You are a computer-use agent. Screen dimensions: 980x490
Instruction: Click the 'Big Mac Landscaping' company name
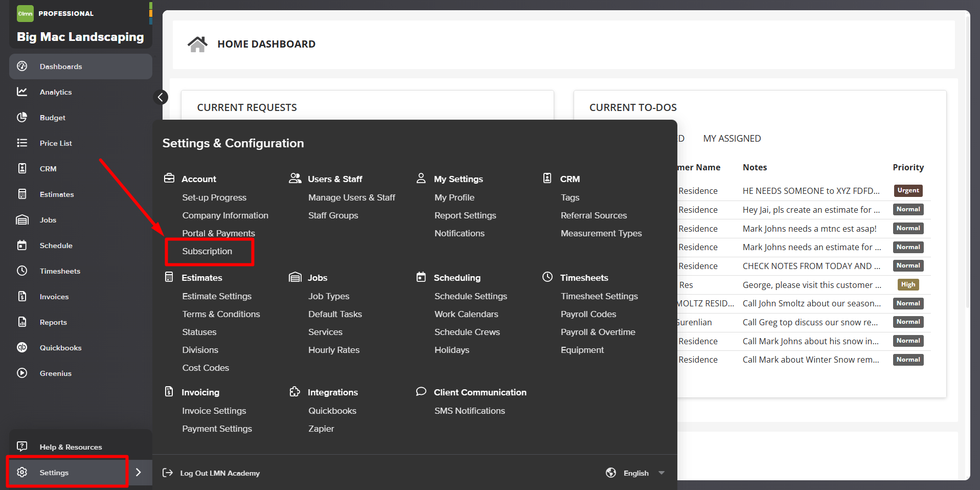[80, 37]
